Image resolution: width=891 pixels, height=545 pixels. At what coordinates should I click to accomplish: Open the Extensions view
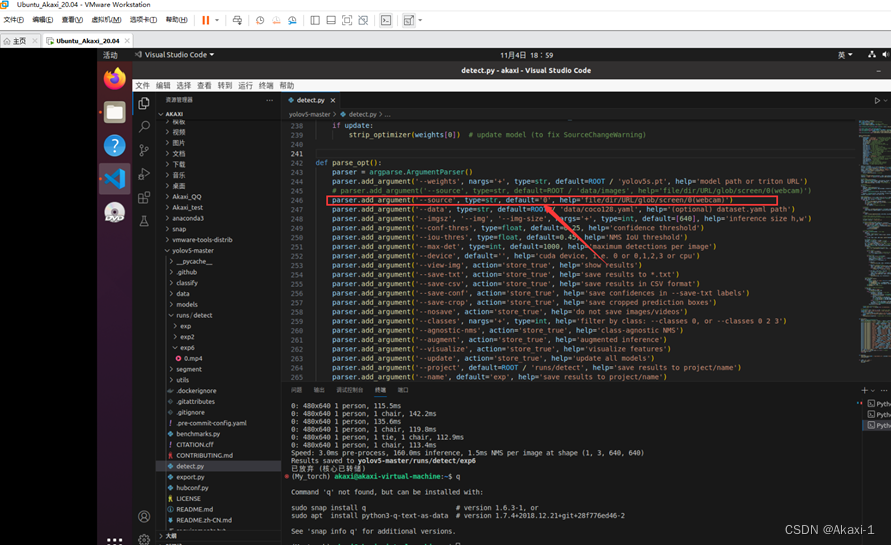coord(144,197)
